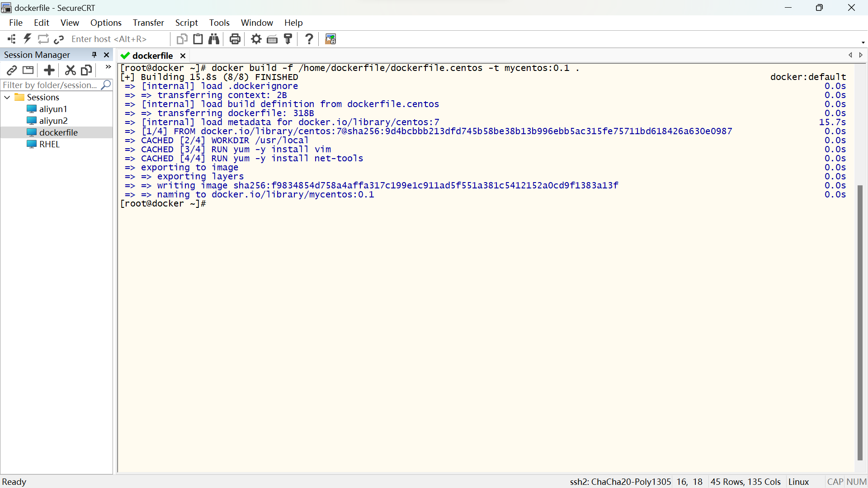This screenshot has height=488, width=868.
Task: Open the Help menu
Action: [x=293, y=23]
